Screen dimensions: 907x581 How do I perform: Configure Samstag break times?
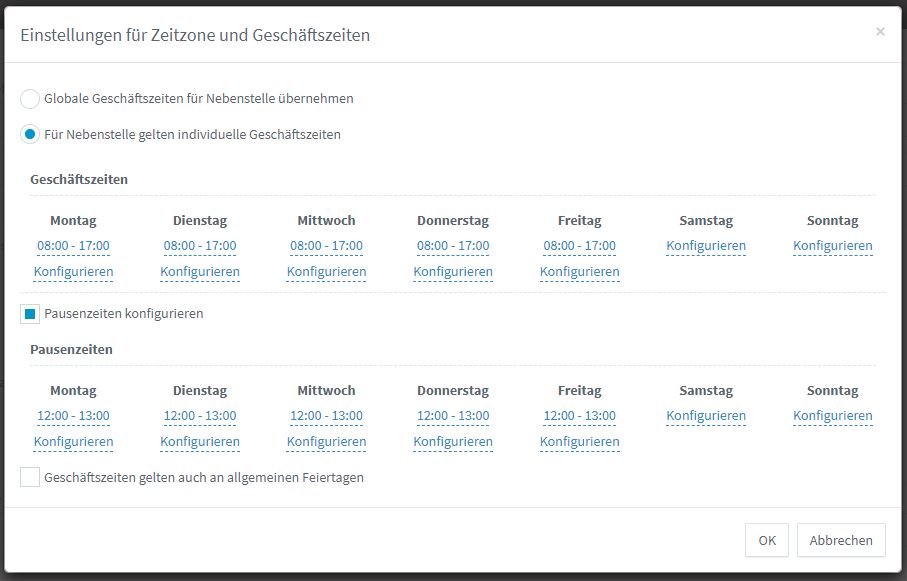[x=706, y=416]
